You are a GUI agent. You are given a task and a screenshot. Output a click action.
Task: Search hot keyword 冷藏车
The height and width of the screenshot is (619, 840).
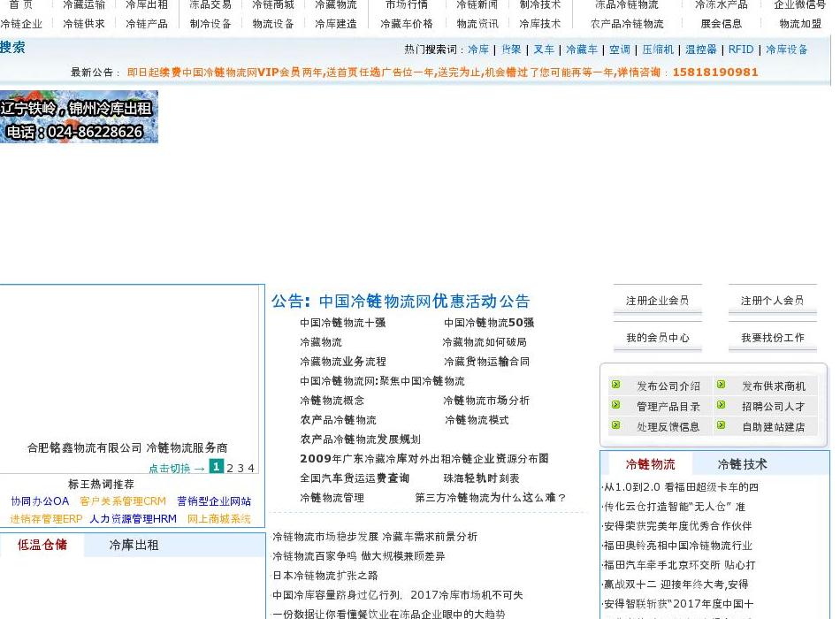click(582, 50)
